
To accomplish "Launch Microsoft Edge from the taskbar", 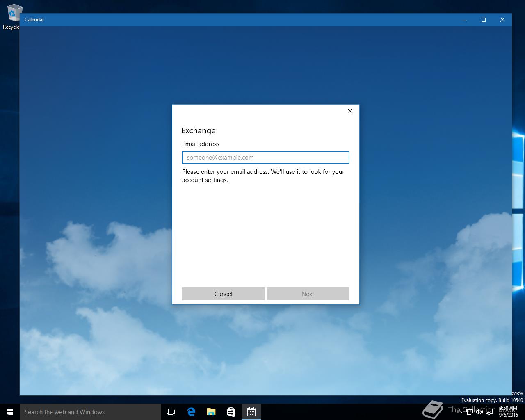I will click(191, 412).
